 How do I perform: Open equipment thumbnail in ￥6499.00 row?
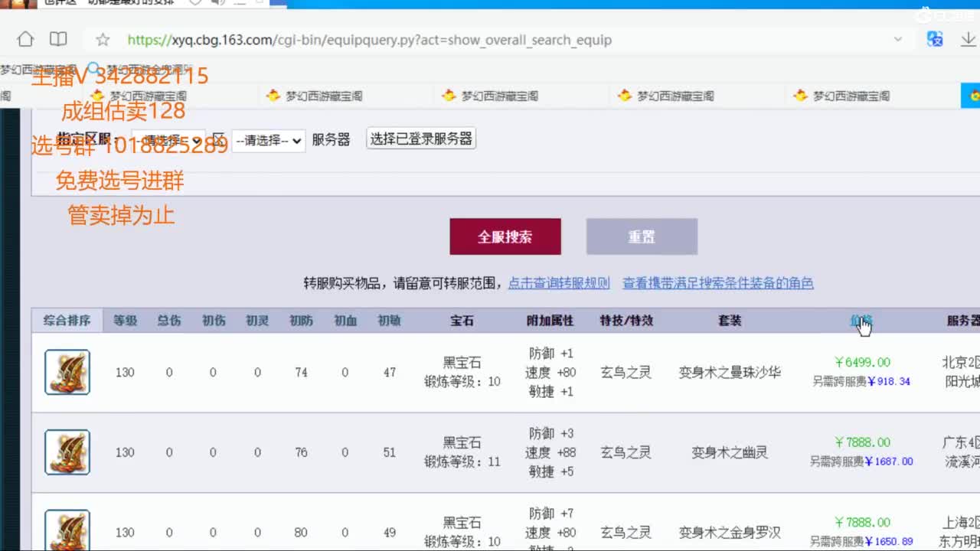click(x=67, y=372)
